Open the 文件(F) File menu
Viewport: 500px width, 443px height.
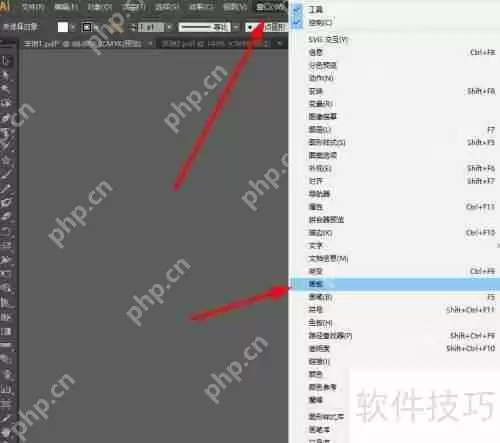click(33, 7)
